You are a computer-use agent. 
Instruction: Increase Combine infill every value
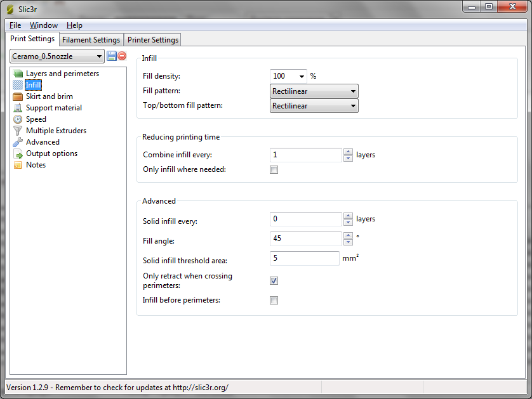[x=348, y=152]
